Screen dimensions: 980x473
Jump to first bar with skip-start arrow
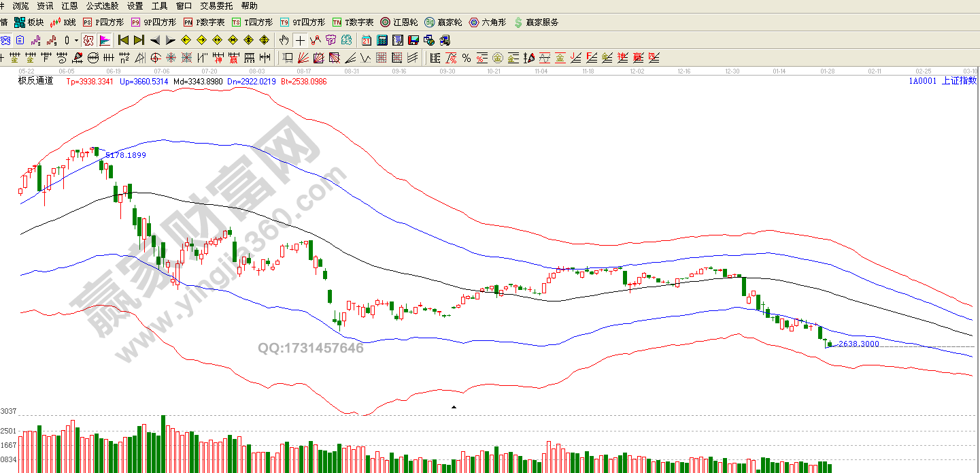click(x=123, y=40)
